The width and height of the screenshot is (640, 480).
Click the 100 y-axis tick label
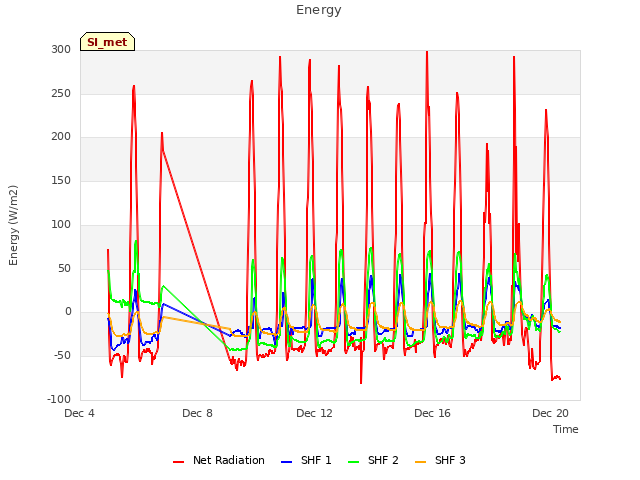coord(61,224)
